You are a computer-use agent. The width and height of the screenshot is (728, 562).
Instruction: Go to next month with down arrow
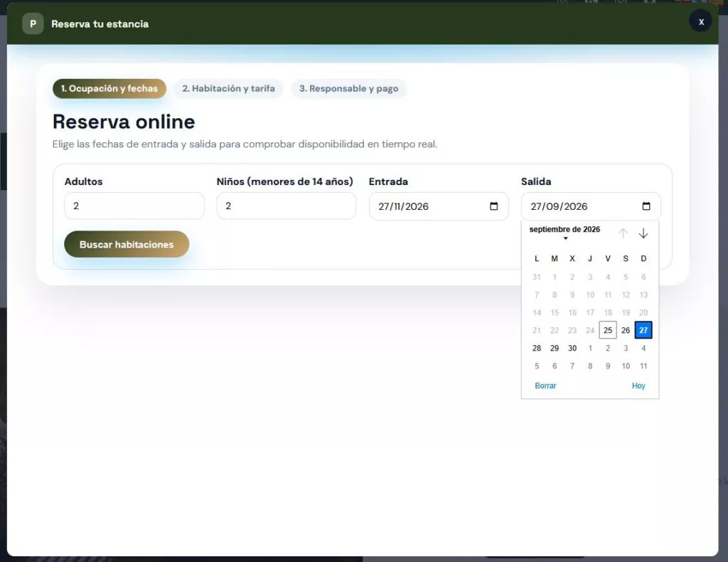(x=643, y=233)
